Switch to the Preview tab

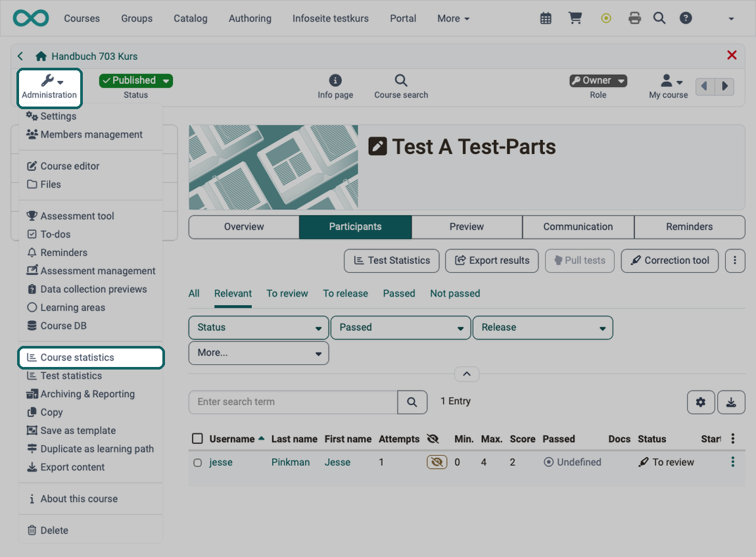[x=467, y=227]
